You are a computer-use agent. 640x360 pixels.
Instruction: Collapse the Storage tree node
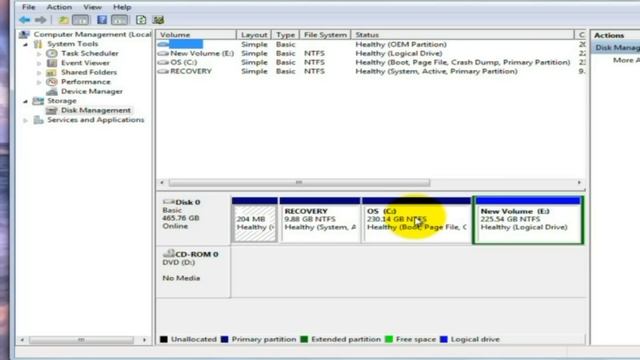click(26, 101)
